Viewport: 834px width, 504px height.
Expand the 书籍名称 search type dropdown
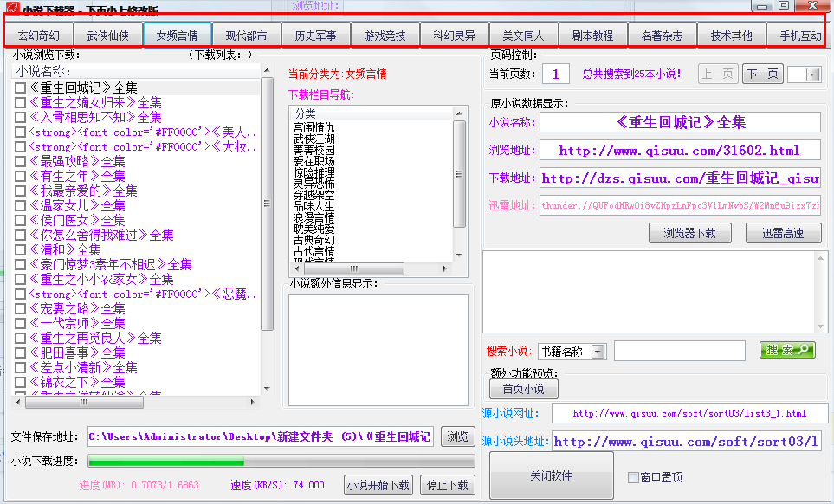(x=598, y=352)
